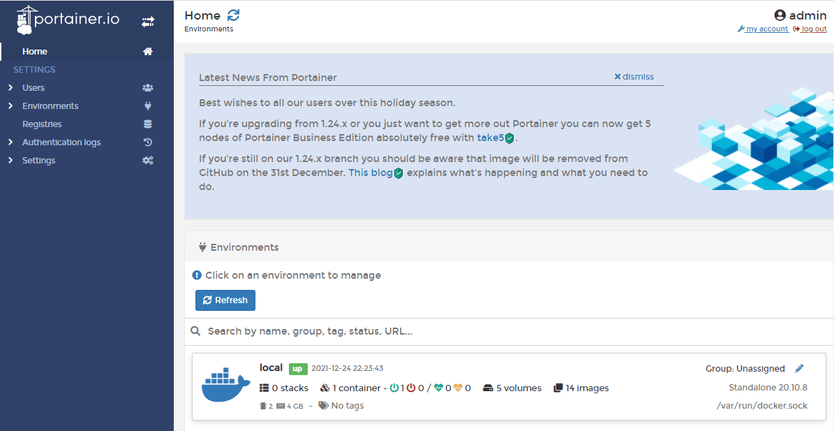This screenshot has height=431, width=834.
Task: Click the Latest News From Portainer heading
Action: [268, 77]
